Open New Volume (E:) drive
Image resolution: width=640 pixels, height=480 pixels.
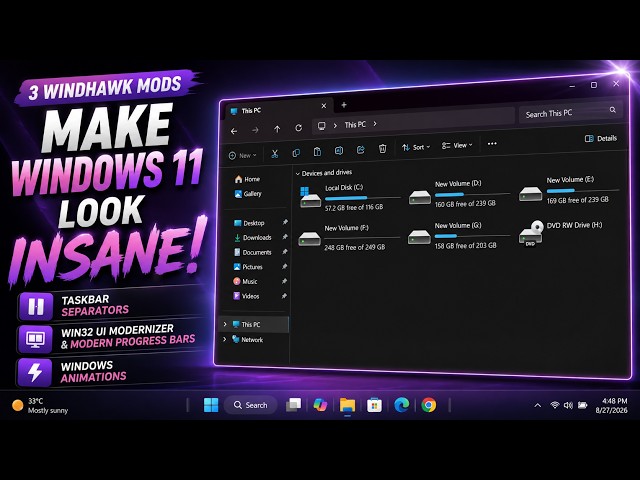click(569, 190)
